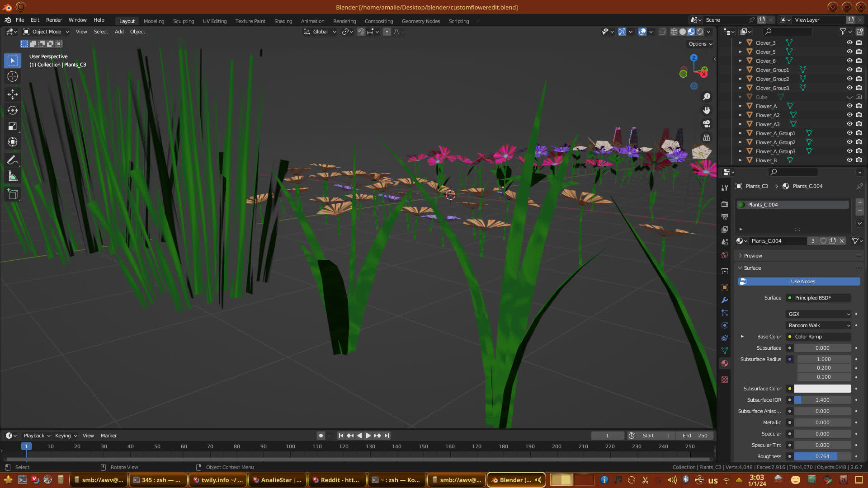Screen dimensions: 868x488
Task: Select the Rotate tool
Action: pos(13,110)
